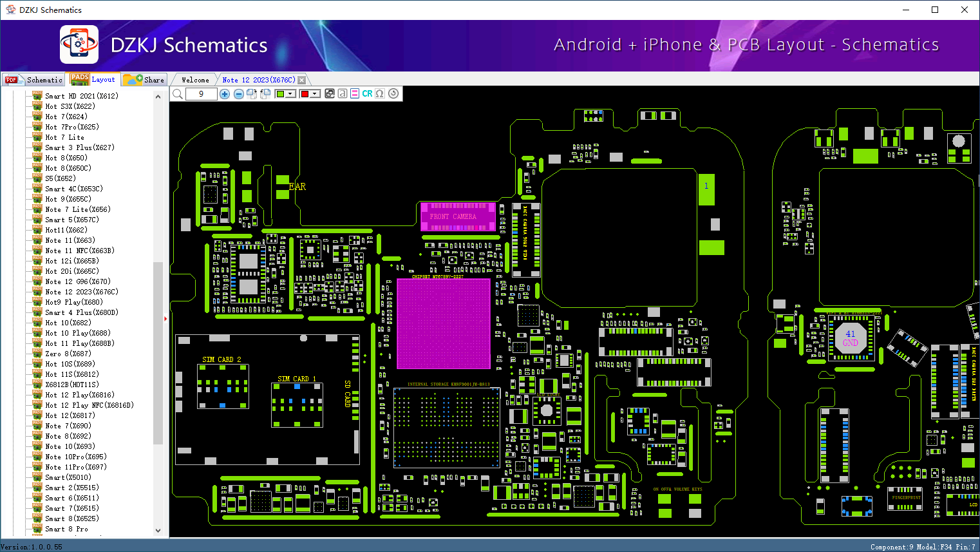Select the Note 12 2023(X676C) document tab
The image size is (980, 552).
(x=258, y=80)
